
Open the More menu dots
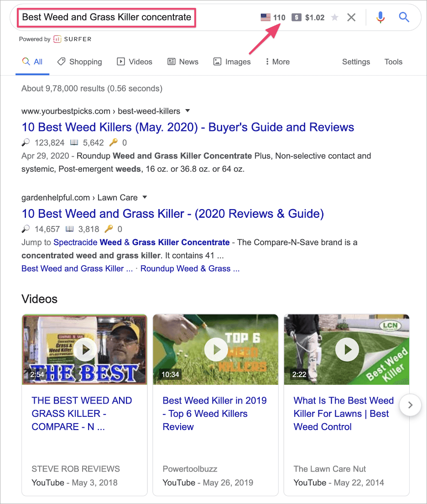click(267, 61)
